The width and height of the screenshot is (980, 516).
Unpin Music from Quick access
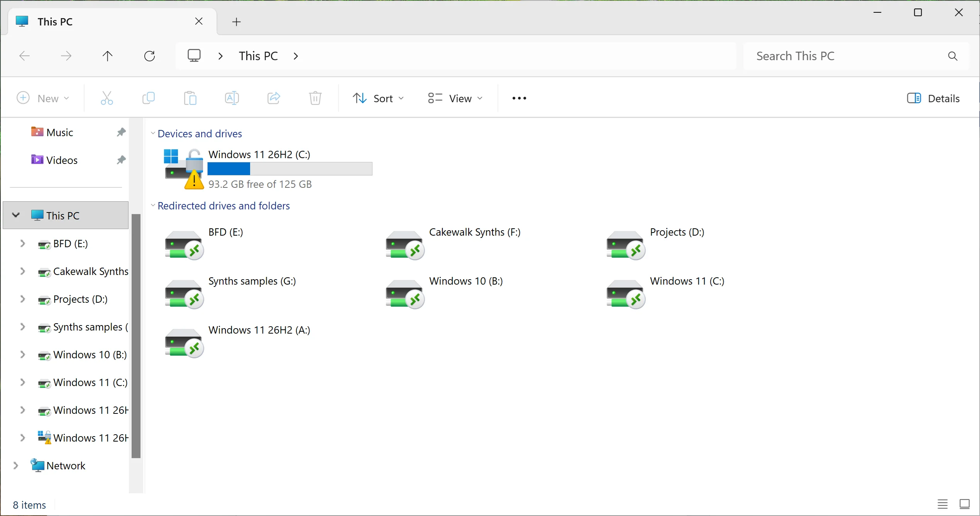(x=121, y=132)
